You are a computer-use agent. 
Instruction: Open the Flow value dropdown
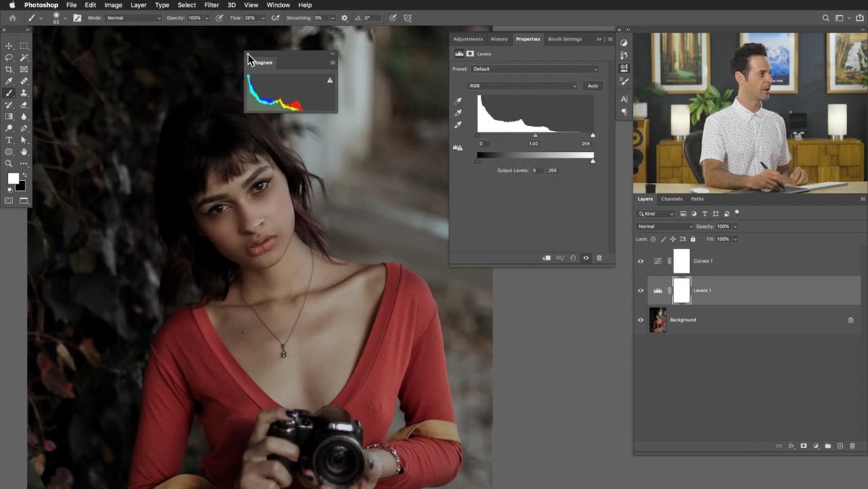click(262, 18)
